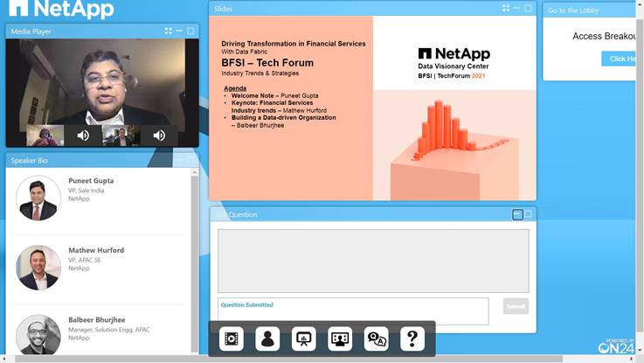Image resolution: width=644 pixels, height=363 pixels.
Task: Open the Media Player dock icon
Action: point(232,339)
